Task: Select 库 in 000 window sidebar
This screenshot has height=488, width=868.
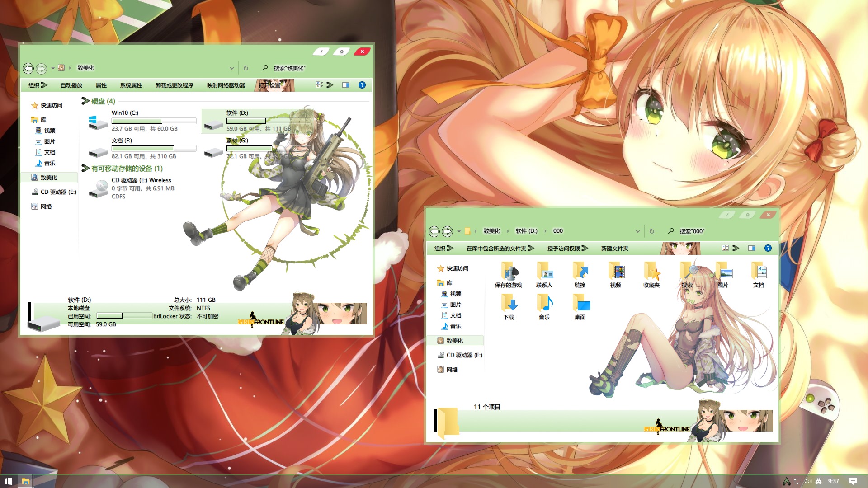Action: pyautogui.click(x=445, y=283)
